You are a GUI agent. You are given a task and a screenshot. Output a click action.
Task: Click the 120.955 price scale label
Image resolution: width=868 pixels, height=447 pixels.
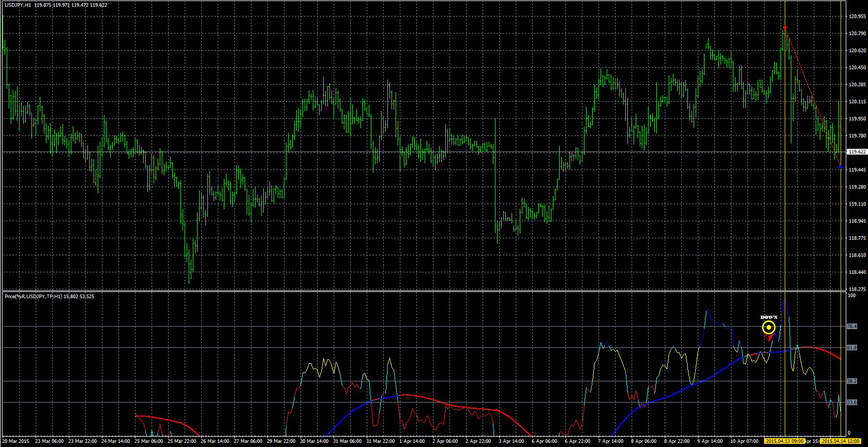857,17
